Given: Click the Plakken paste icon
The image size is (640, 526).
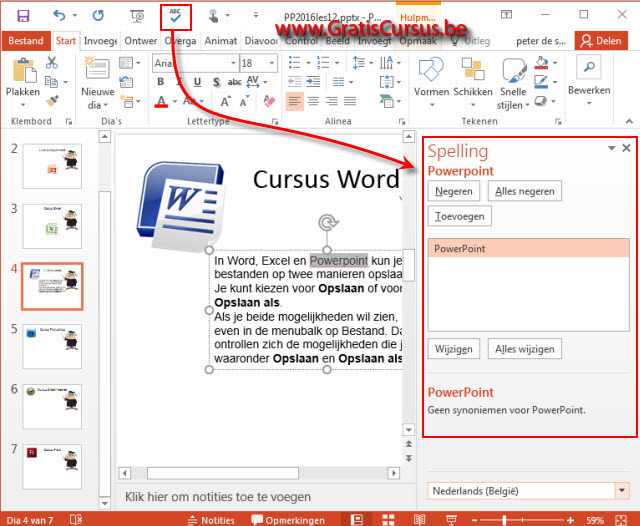Looking at the screenshot, I should (x=23, y=72).
